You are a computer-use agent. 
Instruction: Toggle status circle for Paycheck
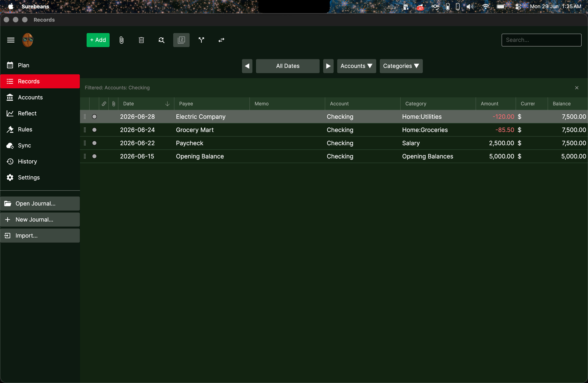click(x=94, y=143)
